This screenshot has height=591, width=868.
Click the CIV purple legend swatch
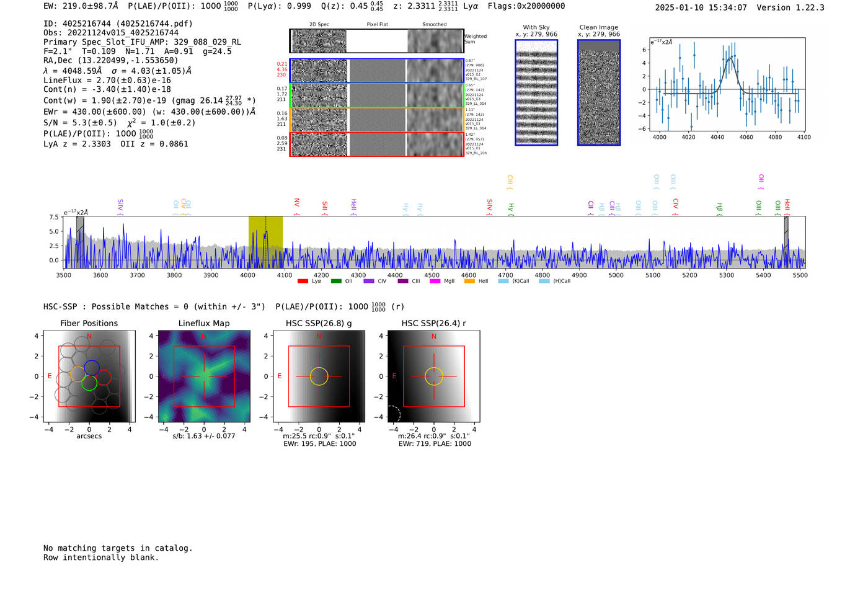[370, 281]
